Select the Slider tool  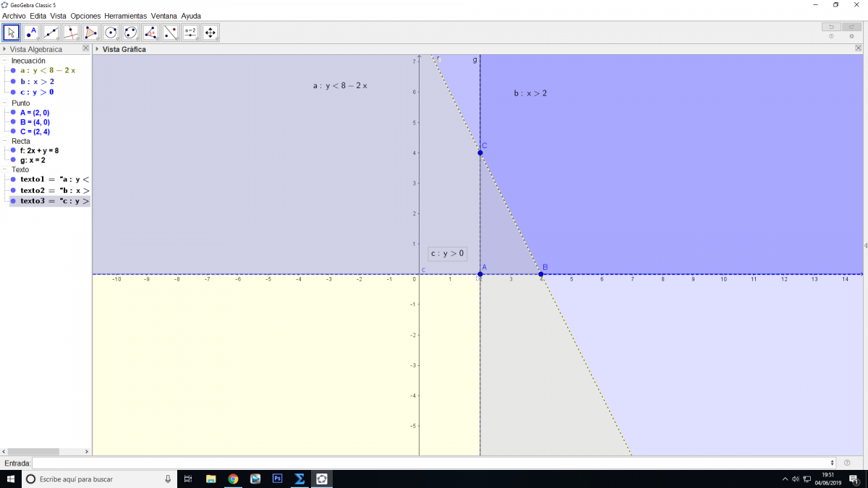[190, 33]
